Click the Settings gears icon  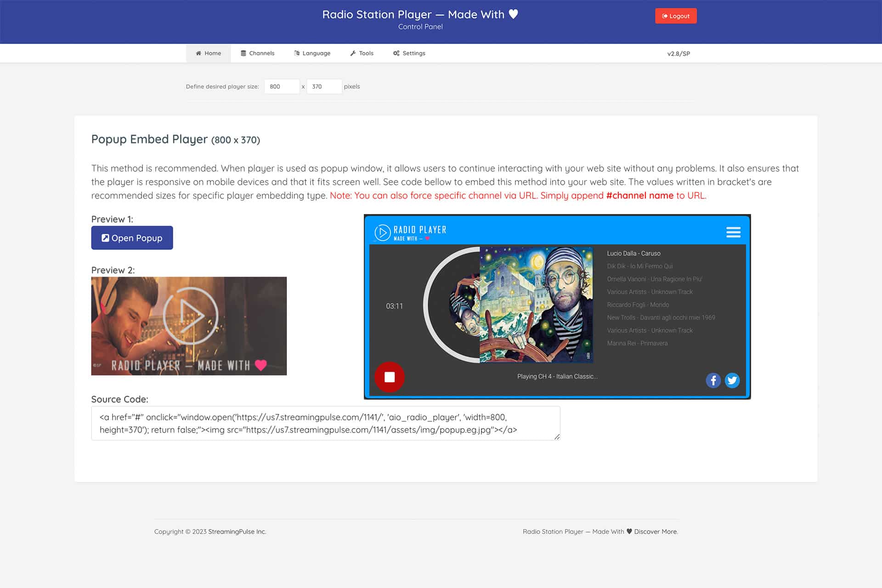[396, 53]
